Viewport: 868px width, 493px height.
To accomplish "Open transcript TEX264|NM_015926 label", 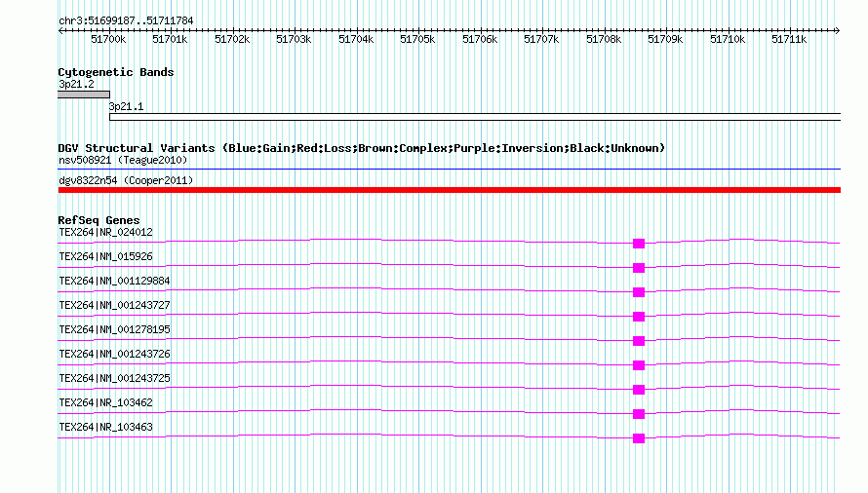I will coord(105,257).
